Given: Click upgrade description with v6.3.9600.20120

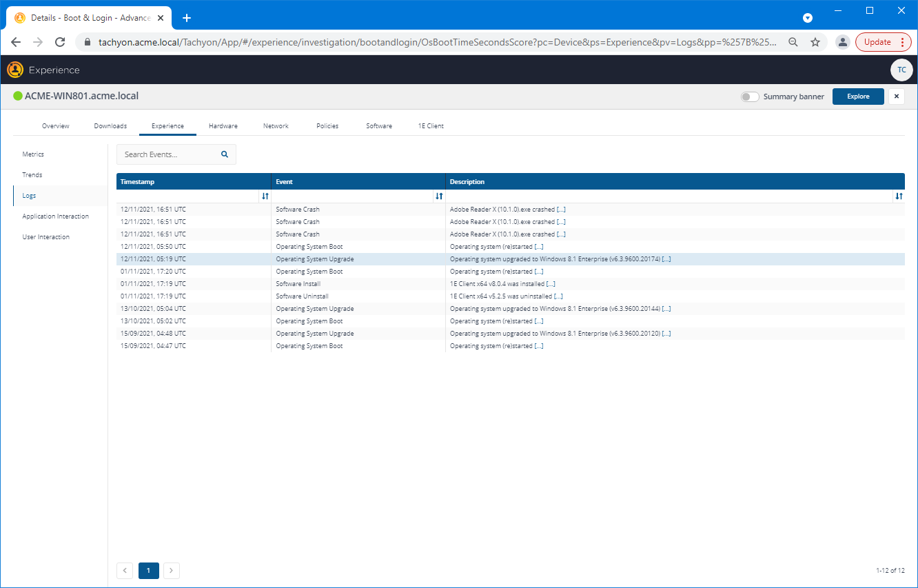Looking at the screenshot, I should [x=560, y=334].
